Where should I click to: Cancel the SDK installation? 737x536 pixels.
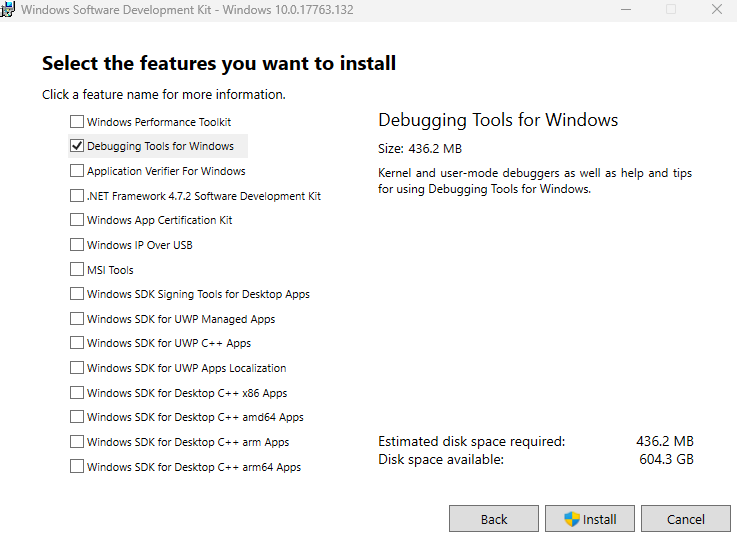(686, 519)
